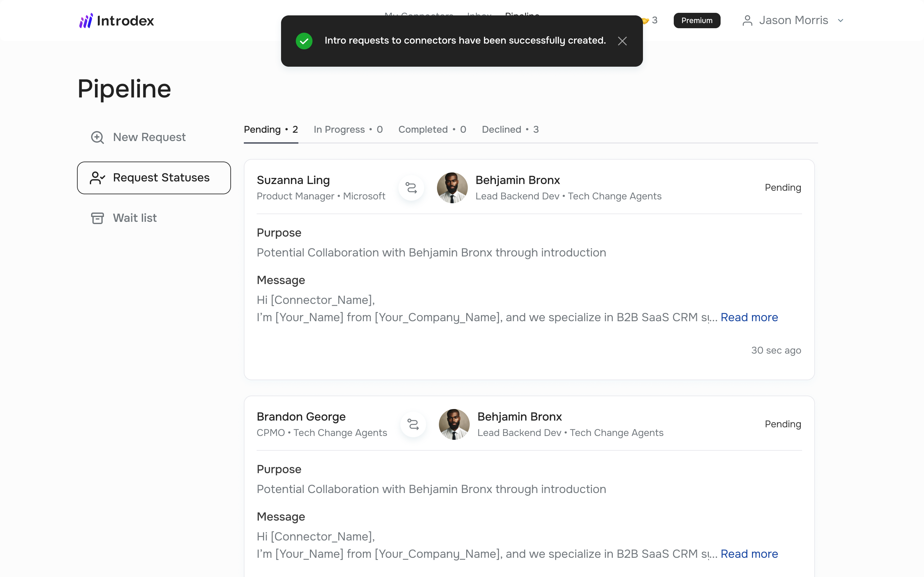
Task: Open the Declined requests tab
Action: pos(510,130)
